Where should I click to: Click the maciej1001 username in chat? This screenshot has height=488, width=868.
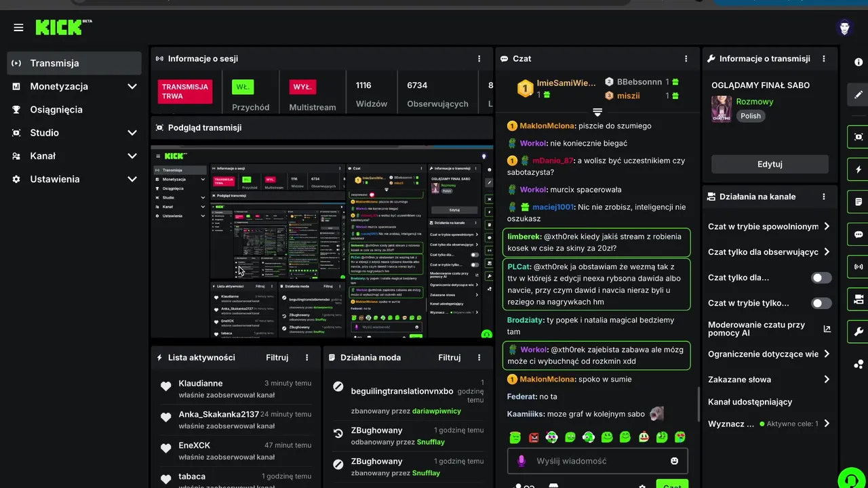(x=553, y=207)
